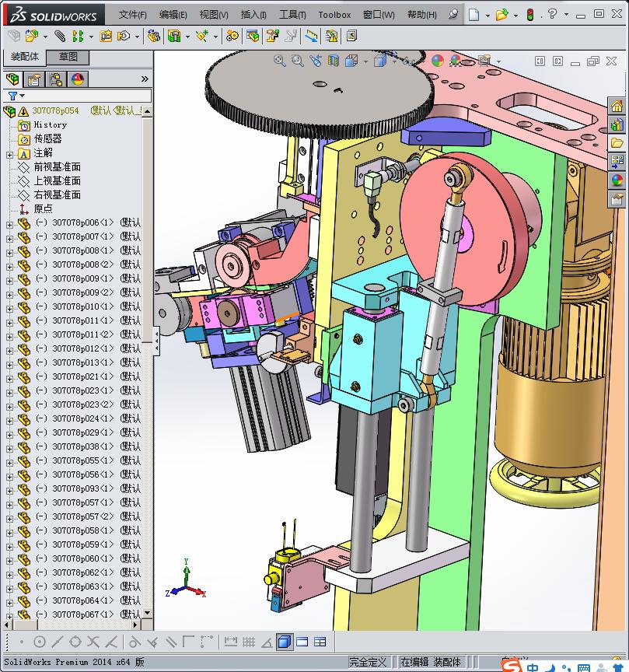629x672 pixels.
Task: Select 前视基准面 in the feature tree
Action: [57, 167]
